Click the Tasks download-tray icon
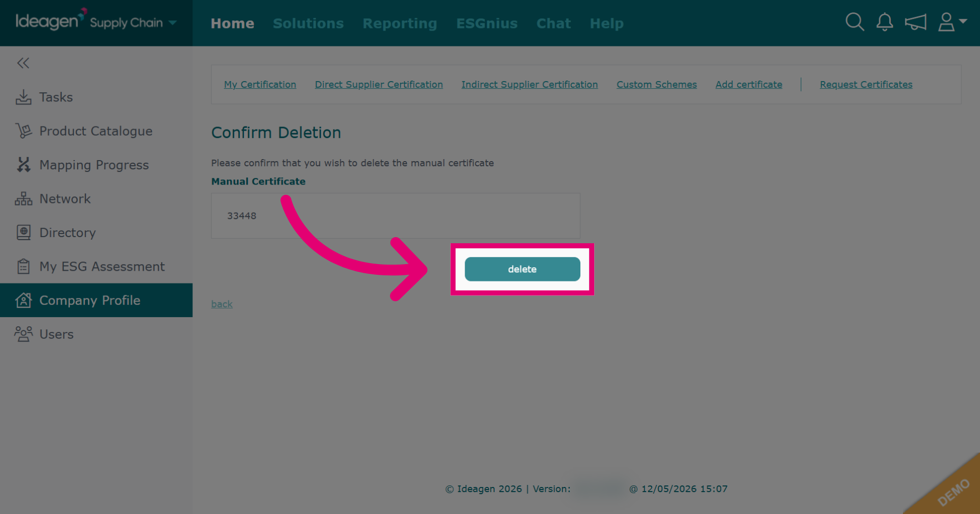This screenshot has width=980, height=514. click(x=23, y=97)
